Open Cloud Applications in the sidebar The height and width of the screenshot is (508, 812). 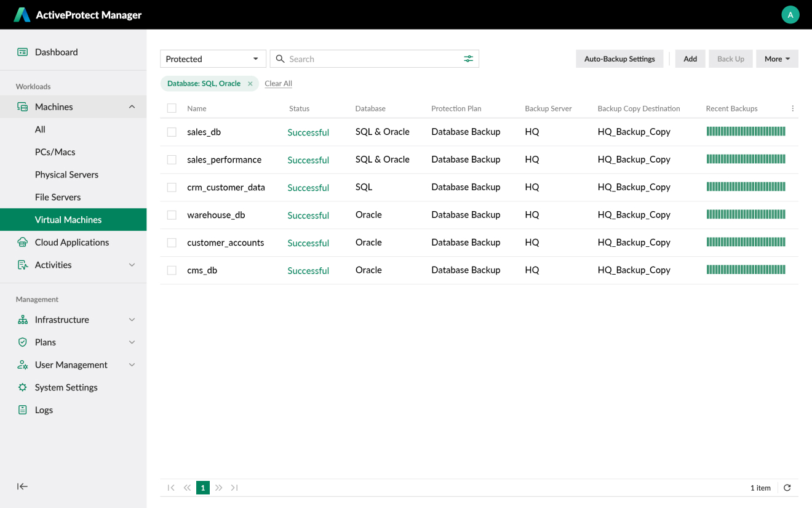point(72,242)
